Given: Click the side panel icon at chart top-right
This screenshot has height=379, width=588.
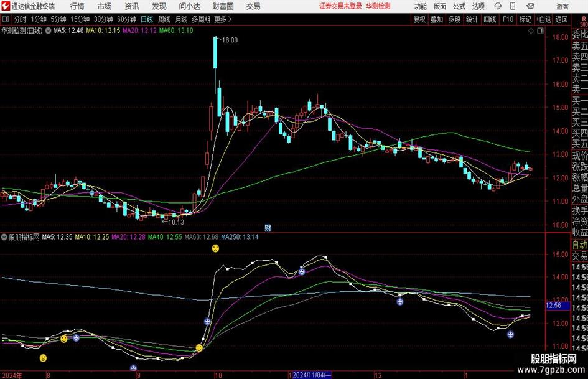Looking at the screenshot, I should tap(540, 31).
